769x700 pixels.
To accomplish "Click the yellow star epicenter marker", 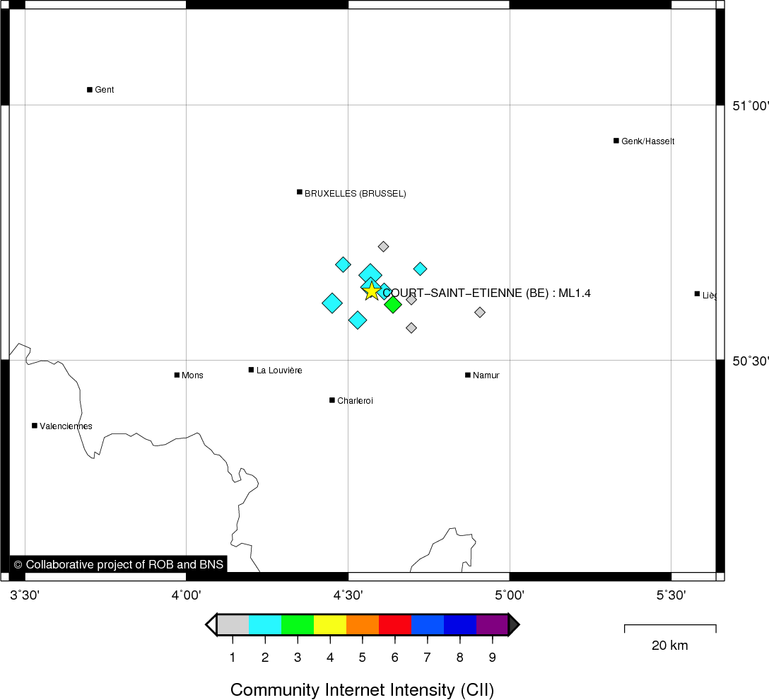I will pos(371,290).
